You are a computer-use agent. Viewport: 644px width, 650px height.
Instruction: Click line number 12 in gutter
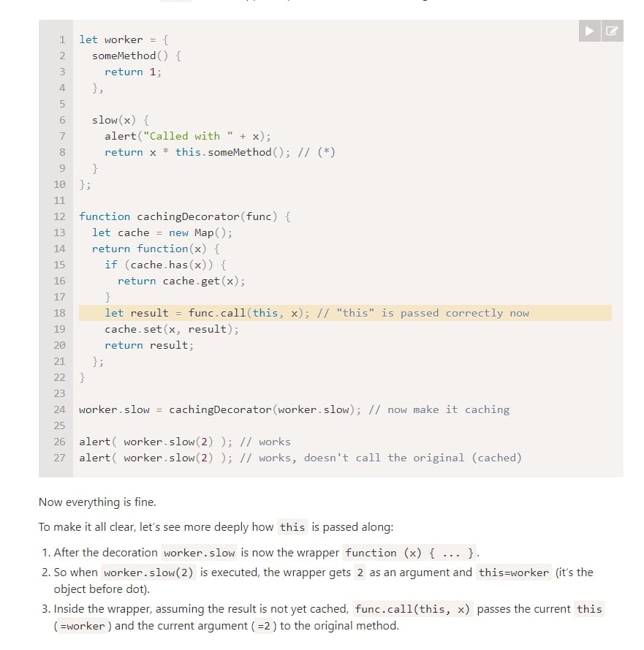(x=60, y=217)
